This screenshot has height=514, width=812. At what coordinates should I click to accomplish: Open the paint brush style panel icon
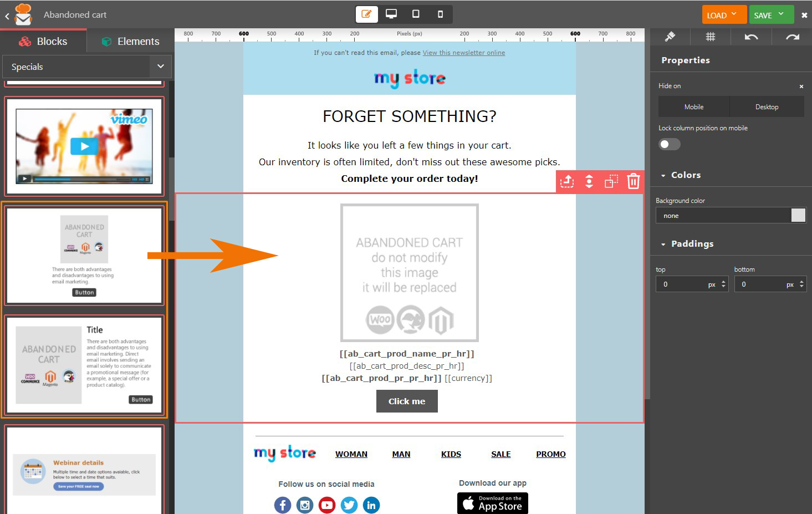coord(670,37)
